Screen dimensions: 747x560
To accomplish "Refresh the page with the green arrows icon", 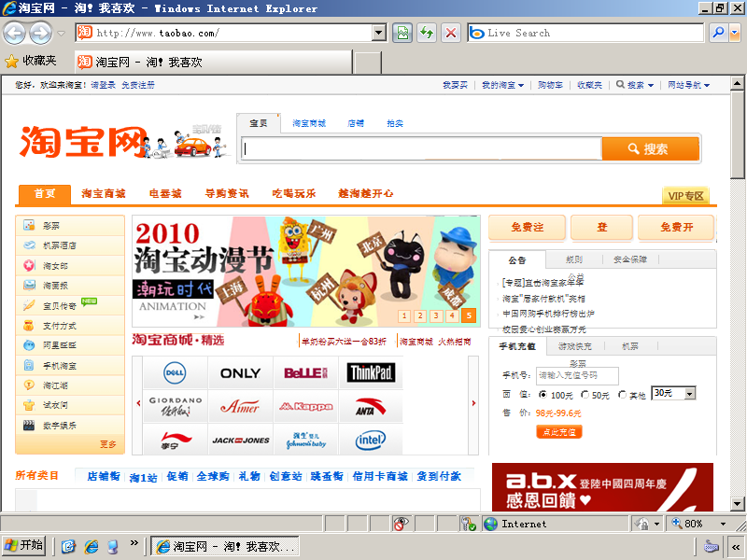I will pos(427,33).
